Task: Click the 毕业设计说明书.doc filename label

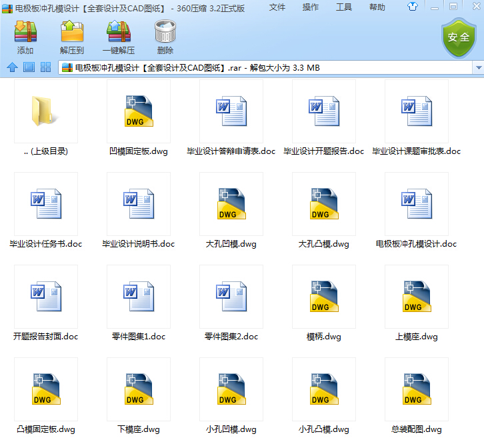Action: pyautogui.click(x=139, y=244)
